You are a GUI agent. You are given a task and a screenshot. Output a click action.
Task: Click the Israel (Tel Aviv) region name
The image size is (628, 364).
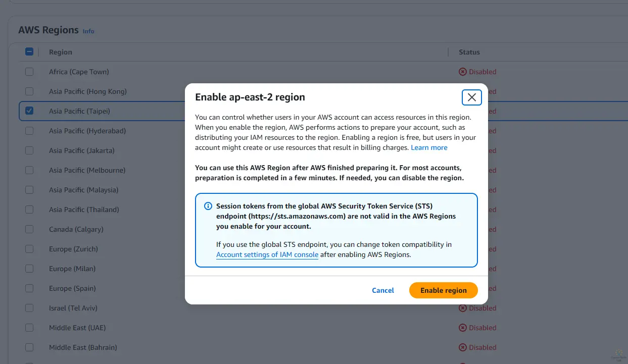[73, 308]
